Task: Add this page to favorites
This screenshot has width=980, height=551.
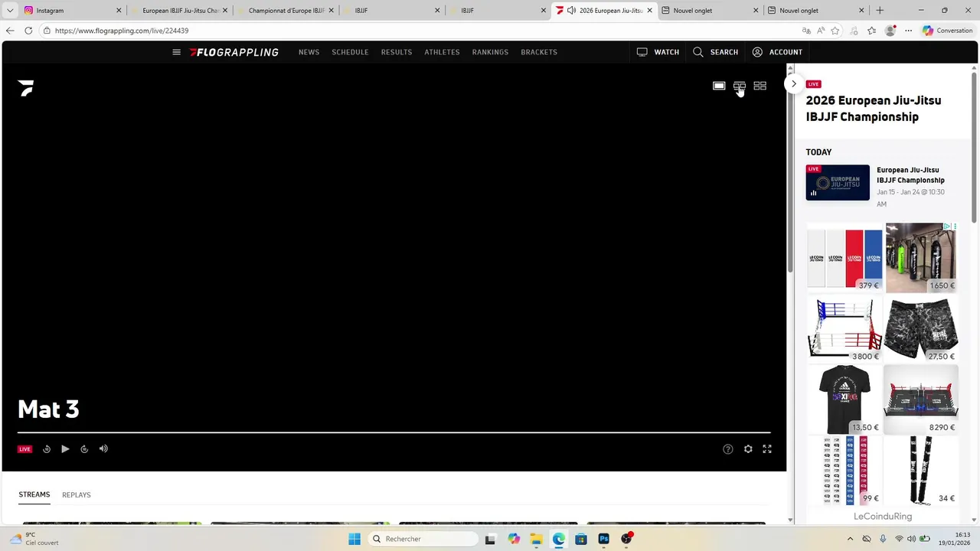Action: click(x=835, y=31)
